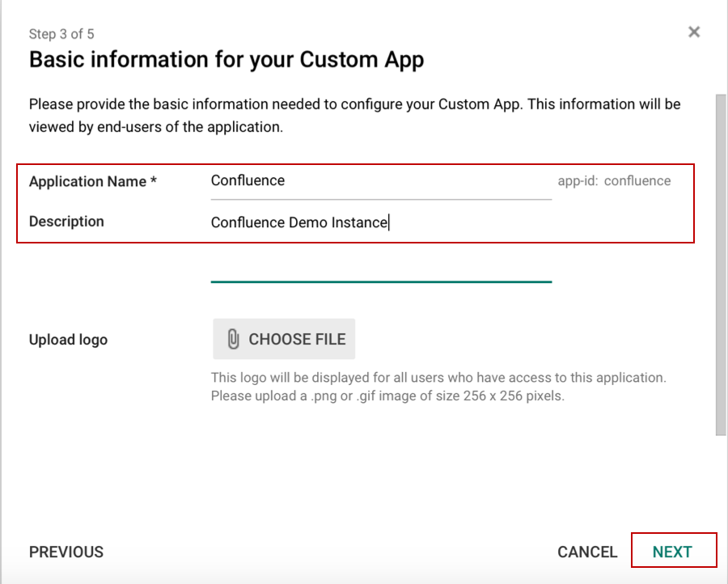Click the logo size hint text

tap(438, 387)
